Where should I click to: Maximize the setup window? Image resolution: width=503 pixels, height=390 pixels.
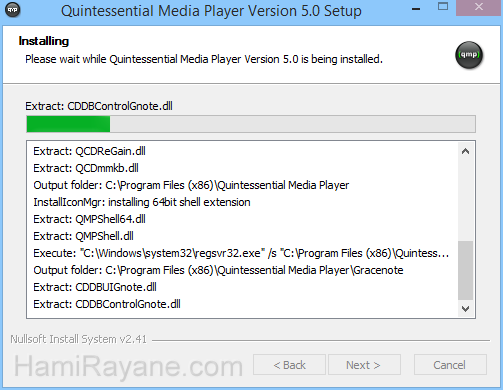click(x=443, y=7)
